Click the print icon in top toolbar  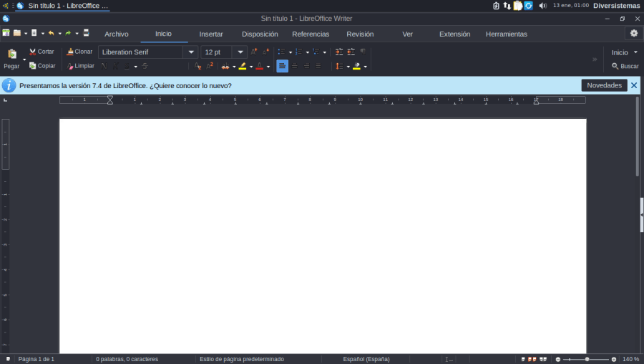coord(87,33)
